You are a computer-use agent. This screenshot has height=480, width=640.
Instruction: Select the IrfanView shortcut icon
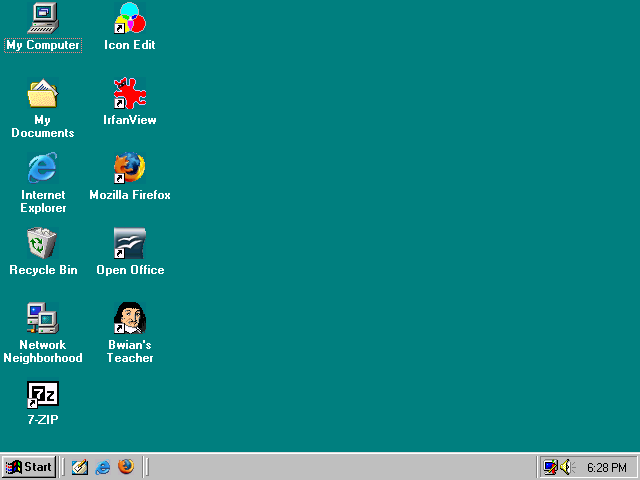130,93
